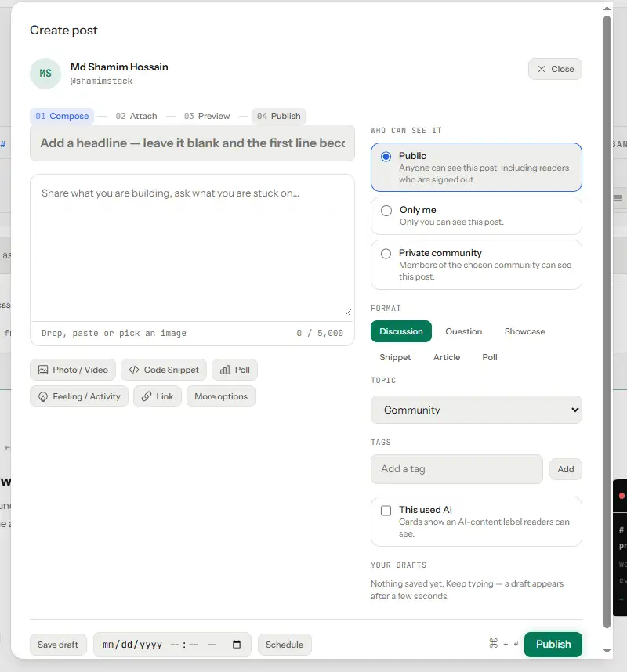
Task: Click Save draft button
Action: pyautogui.click(x=58, y=645)
